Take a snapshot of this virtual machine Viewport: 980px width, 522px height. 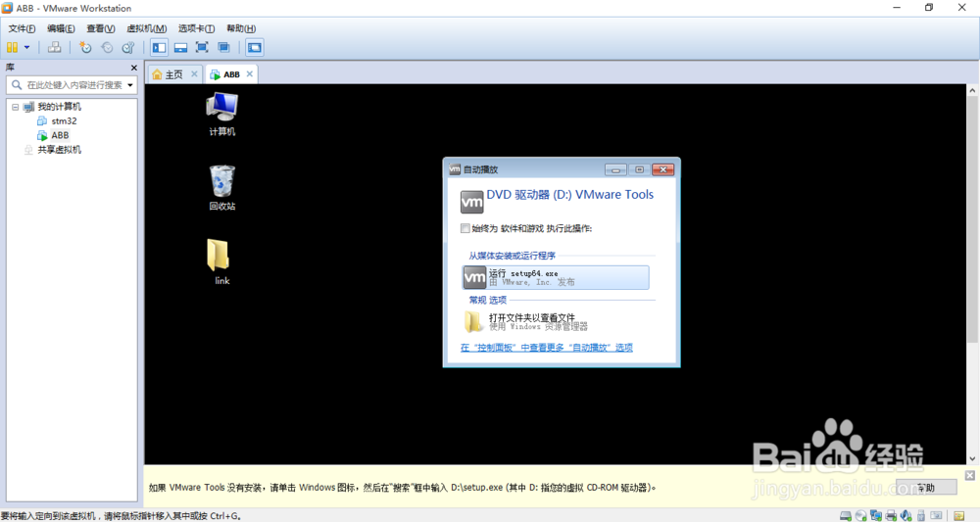click(x=85, y=47)
